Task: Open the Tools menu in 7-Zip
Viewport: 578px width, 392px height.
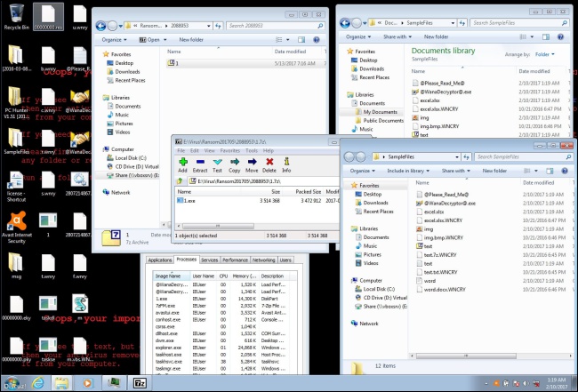Action: [252, 151]
